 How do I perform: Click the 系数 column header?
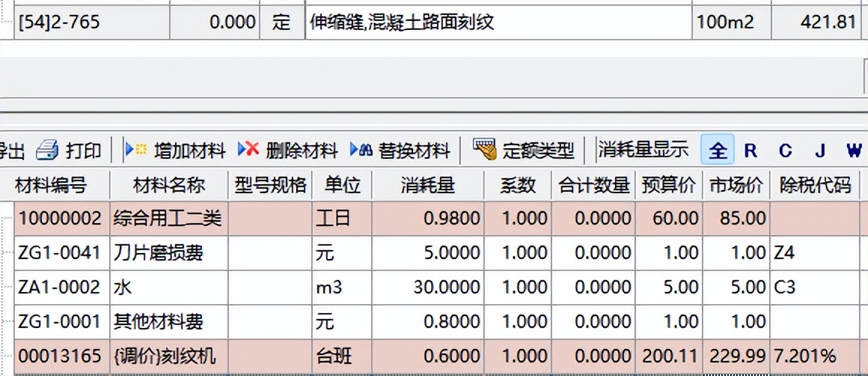coord(518,186)
